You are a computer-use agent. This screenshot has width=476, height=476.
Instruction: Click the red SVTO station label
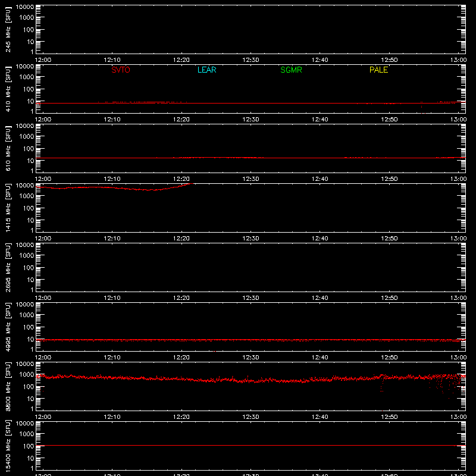click(x=121, y=70)
